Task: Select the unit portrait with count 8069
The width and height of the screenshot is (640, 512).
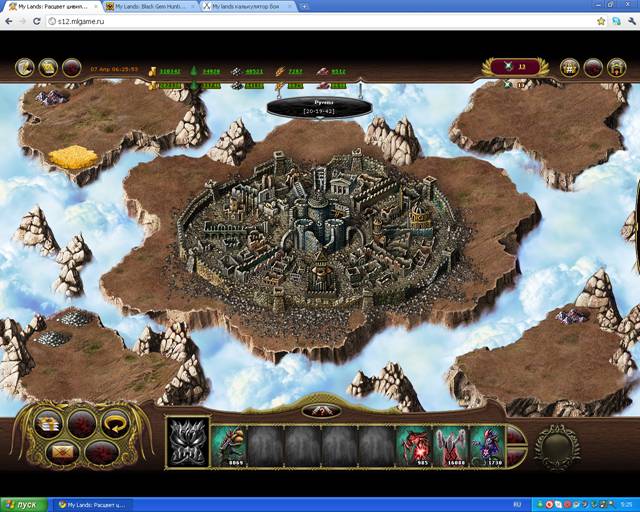Action: pyautogui.click(x=229, y=446)
